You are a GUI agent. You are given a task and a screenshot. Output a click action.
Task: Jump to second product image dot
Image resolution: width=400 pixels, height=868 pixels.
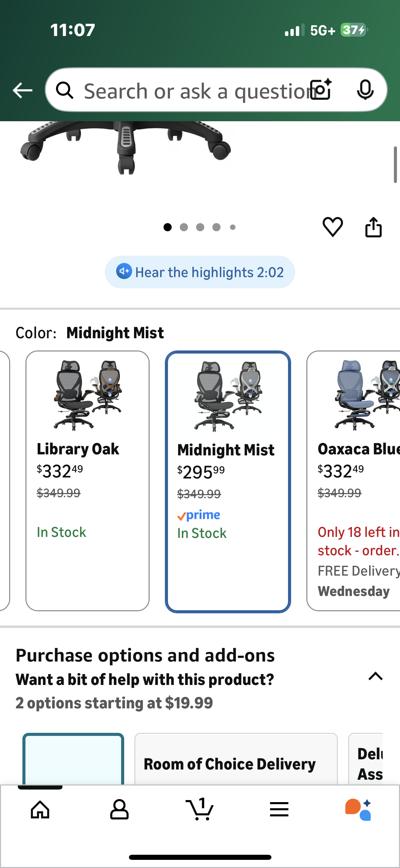[x=184, y=227]
